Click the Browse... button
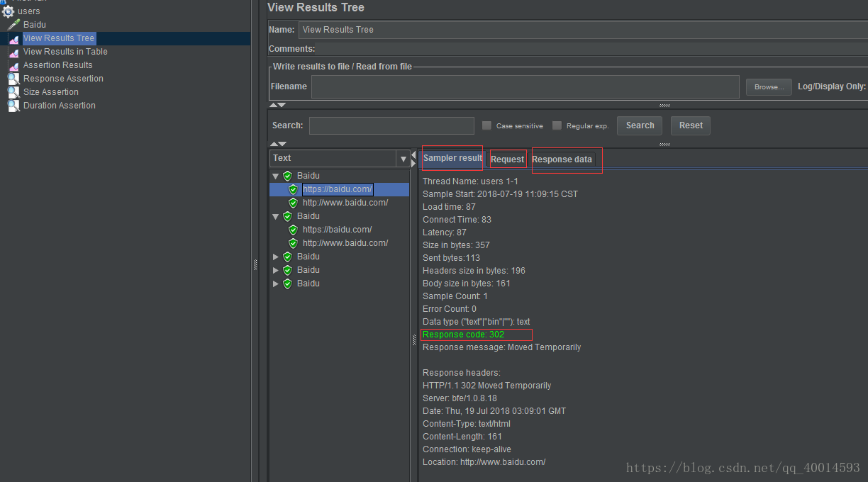 click(x=769, y=86)
